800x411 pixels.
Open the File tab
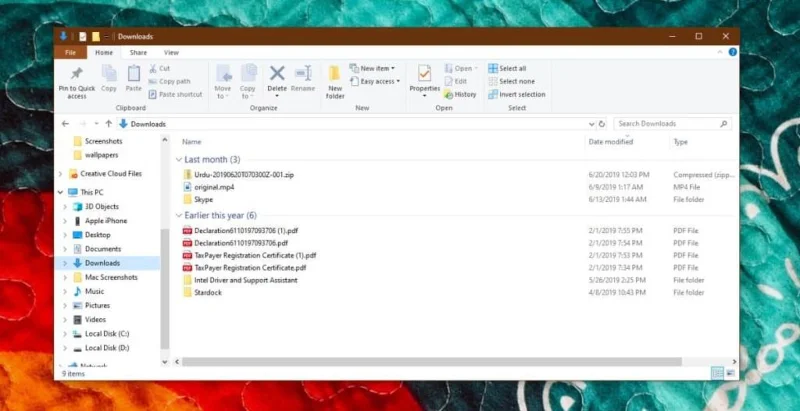[x=70, y=53]
